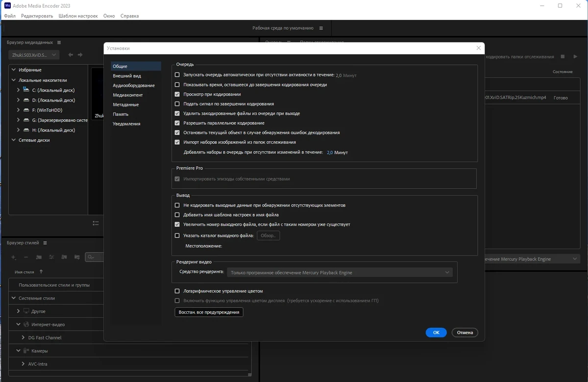
Task: Click the H: local disk drive icon
Action: pyautogui.click(x=26, y=130)
